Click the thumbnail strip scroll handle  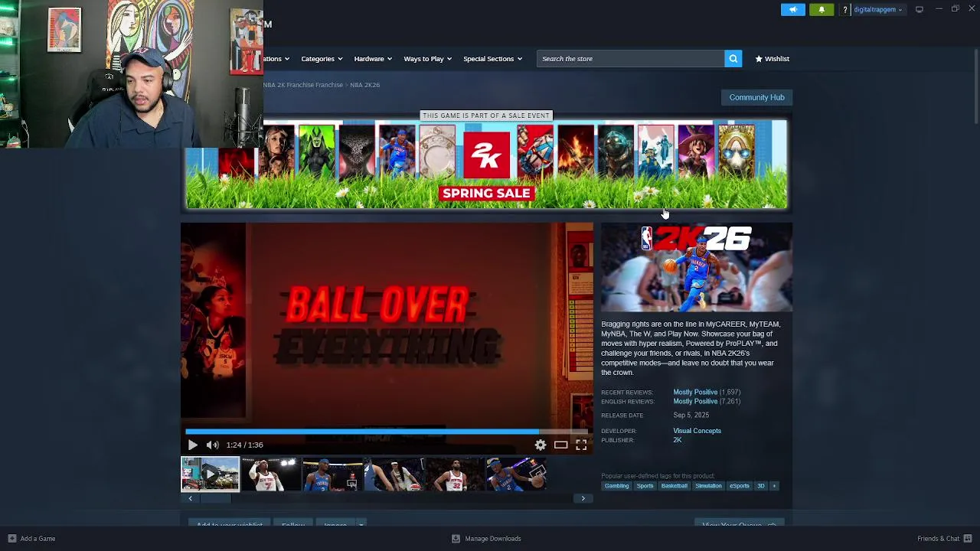(x=215, y=498)
